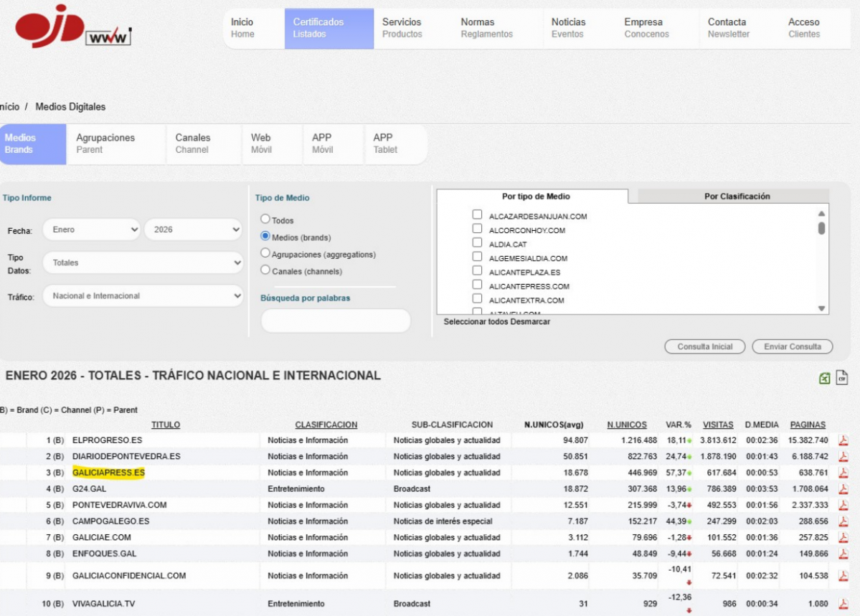Open PDF report for VIVAGALICIA.TV

coord(844,604)
